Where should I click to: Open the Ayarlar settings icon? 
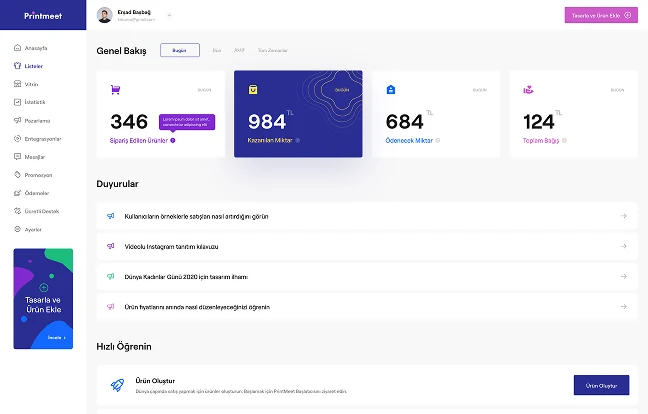17,229
